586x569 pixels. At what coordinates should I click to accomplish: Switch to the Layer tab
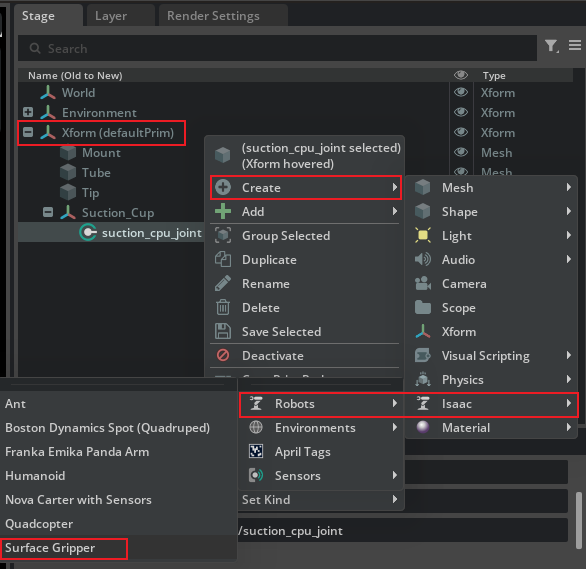[121, 16]
